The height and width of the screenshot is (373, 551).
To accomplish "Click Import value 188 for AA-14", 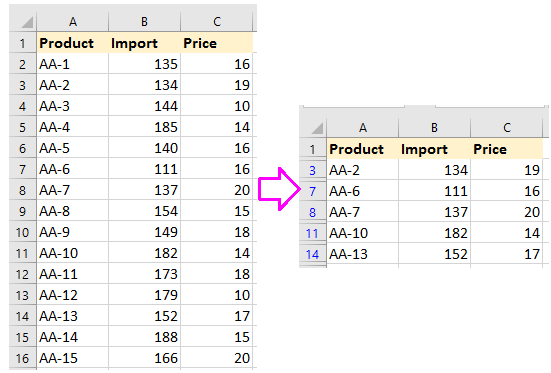I will click(144, 337).
